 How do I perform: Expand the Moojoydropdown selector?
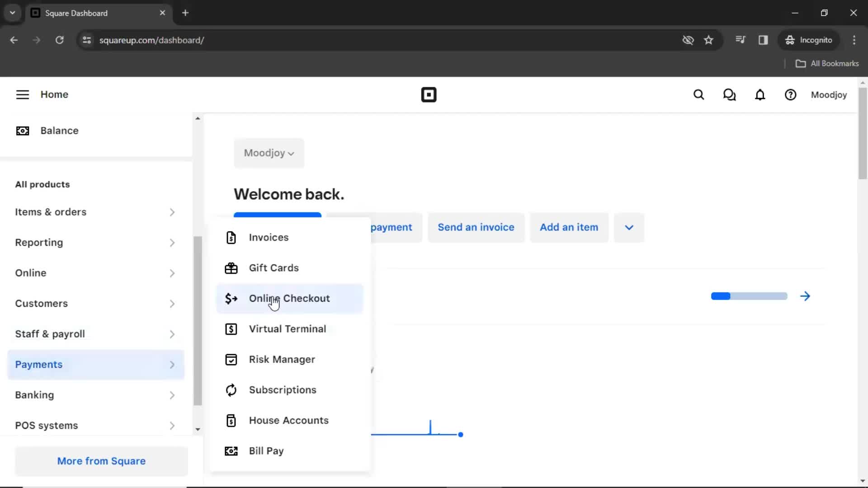point(268,153)
